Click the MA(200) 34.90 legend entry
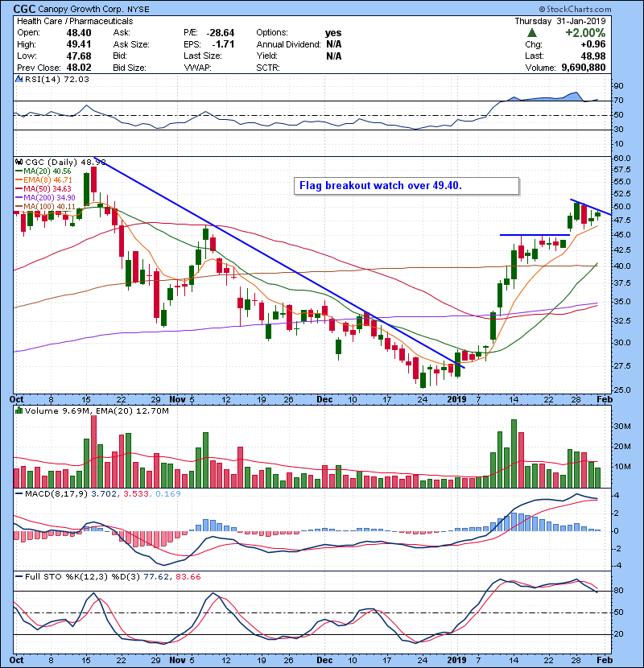This screenshot has height=668, width=644. point(46,198)
